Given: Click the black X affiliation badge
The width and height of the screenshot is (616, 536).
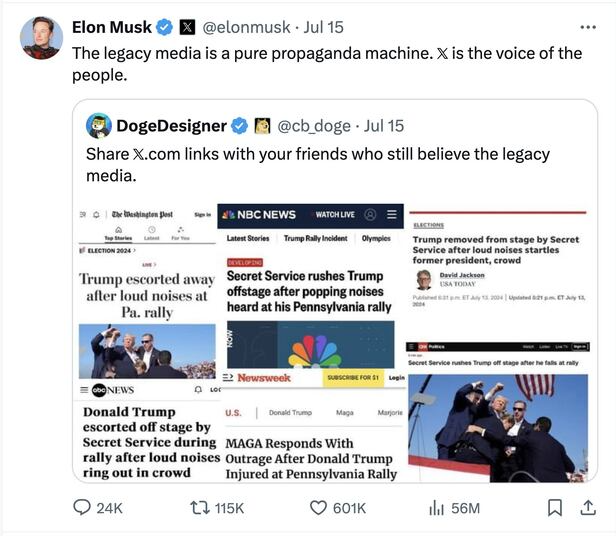Looking at the screenshot, I should 187,28.
